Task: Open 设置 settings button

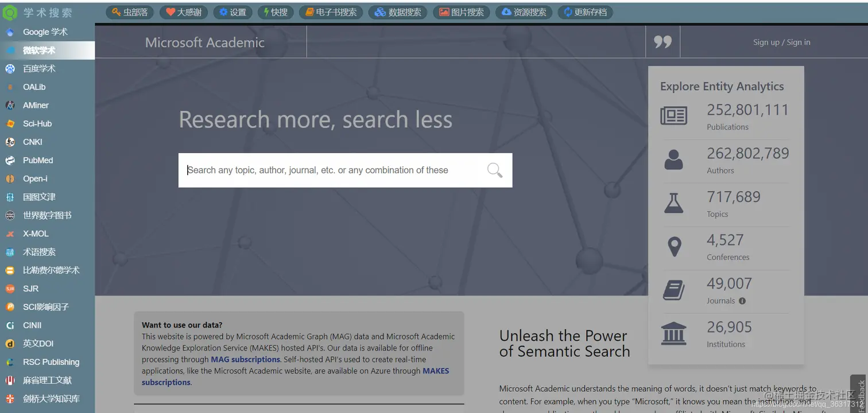Action: click(232, 12)
